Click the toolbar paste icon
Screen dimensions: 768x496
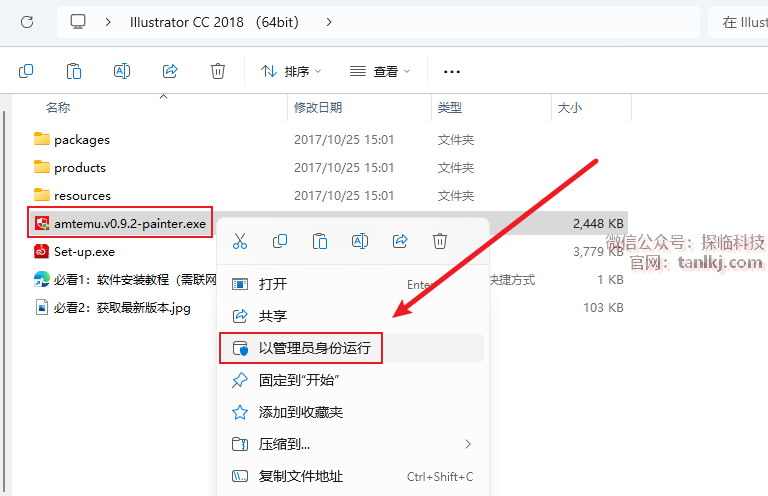74,71
